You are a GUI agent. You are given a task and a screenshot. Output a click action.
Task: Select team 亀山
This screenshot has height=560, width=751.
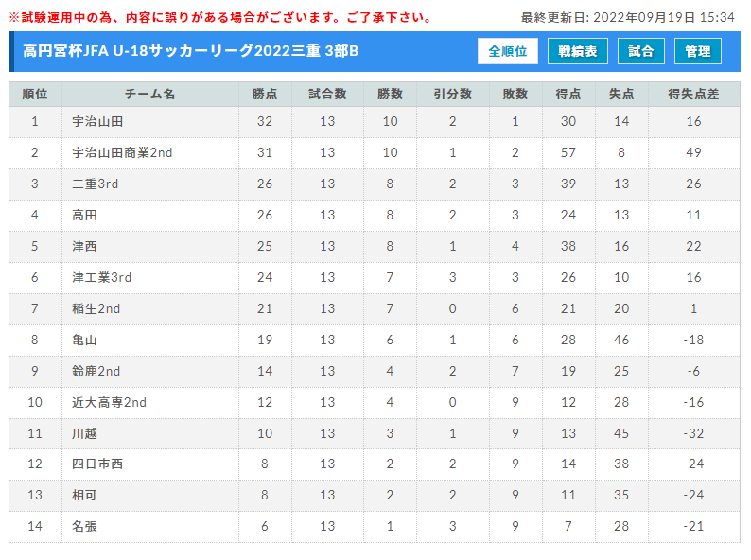pos(84,341)
